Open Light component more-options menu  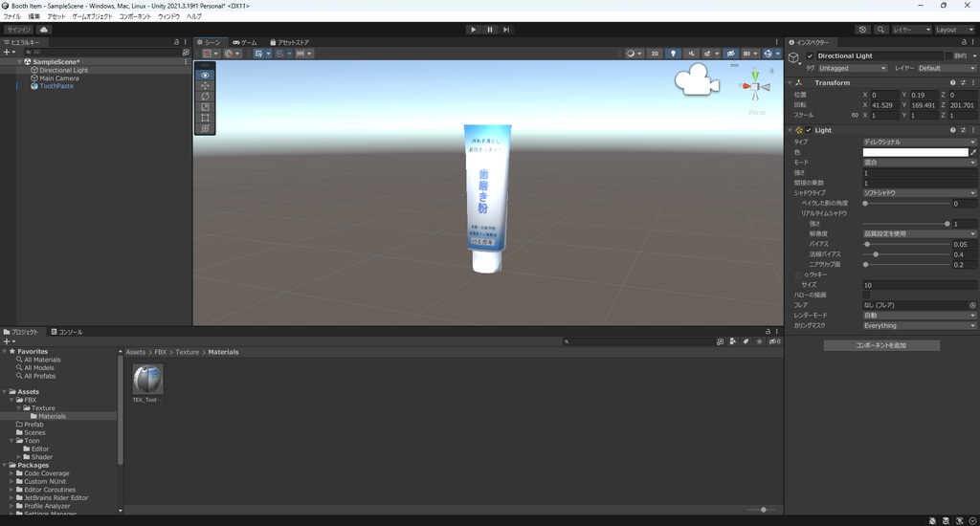click(972, 130)
